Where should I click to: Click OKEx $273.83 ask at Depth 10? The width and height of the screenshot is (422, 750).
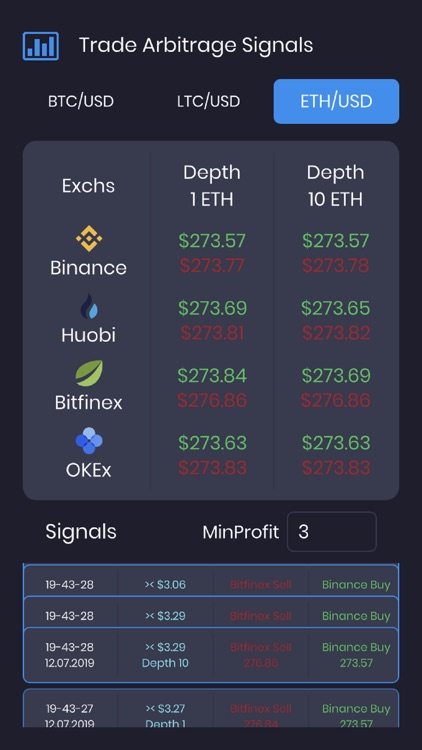click(336, 467)
